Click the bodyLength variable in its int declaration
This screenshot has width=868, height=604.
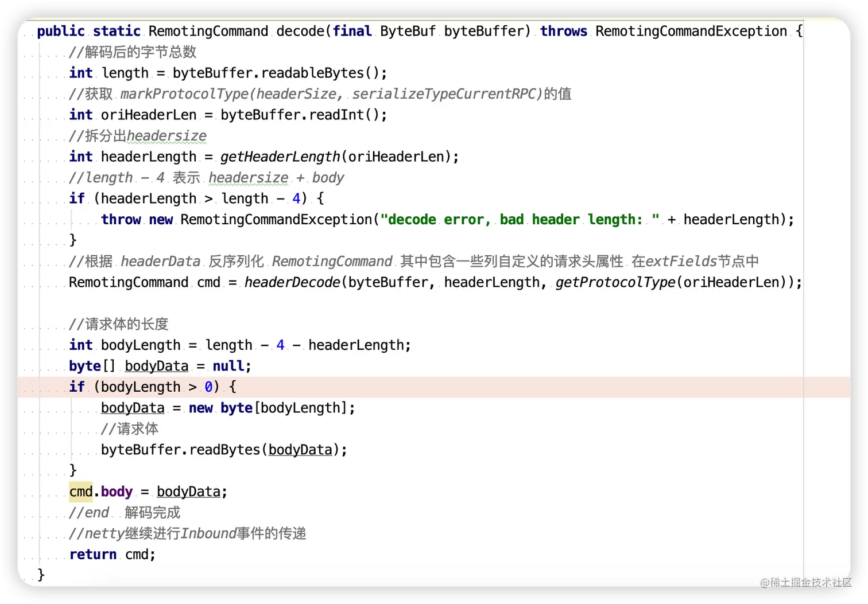click(x=141, y=345)
